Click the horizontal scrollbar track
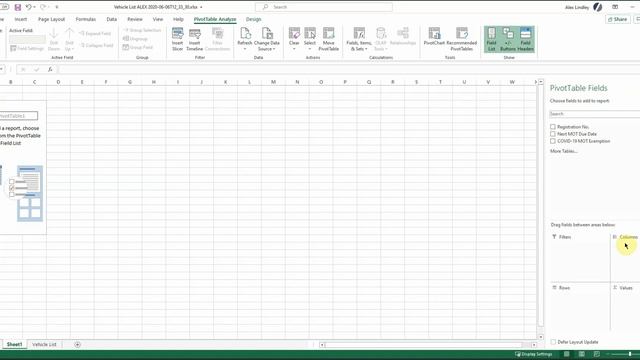This screenshot has height=360, width=640. [x=424, y=345]
